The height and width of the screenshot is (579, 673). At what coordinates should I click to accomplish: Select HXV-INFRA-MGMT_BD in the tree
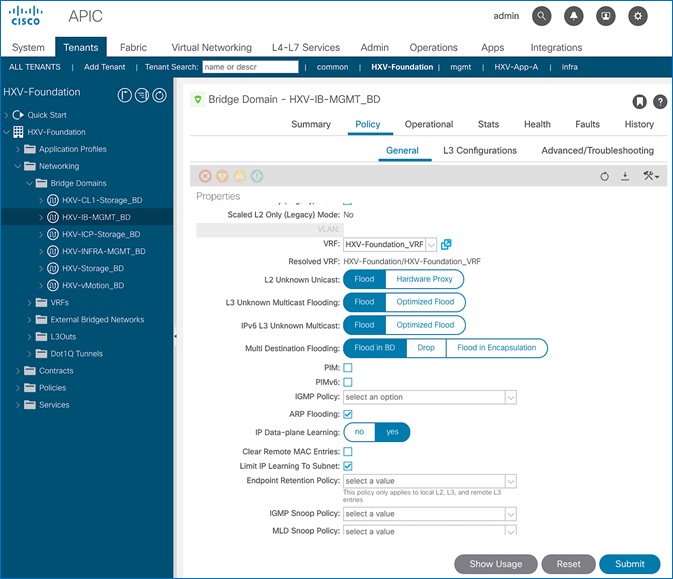click(x=103, y=252)
